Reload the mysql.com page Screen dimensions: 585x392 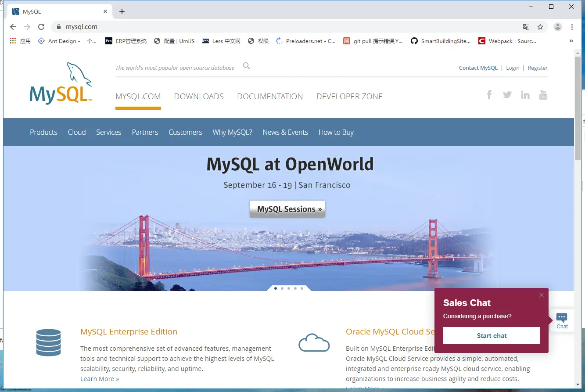(41, 27)
